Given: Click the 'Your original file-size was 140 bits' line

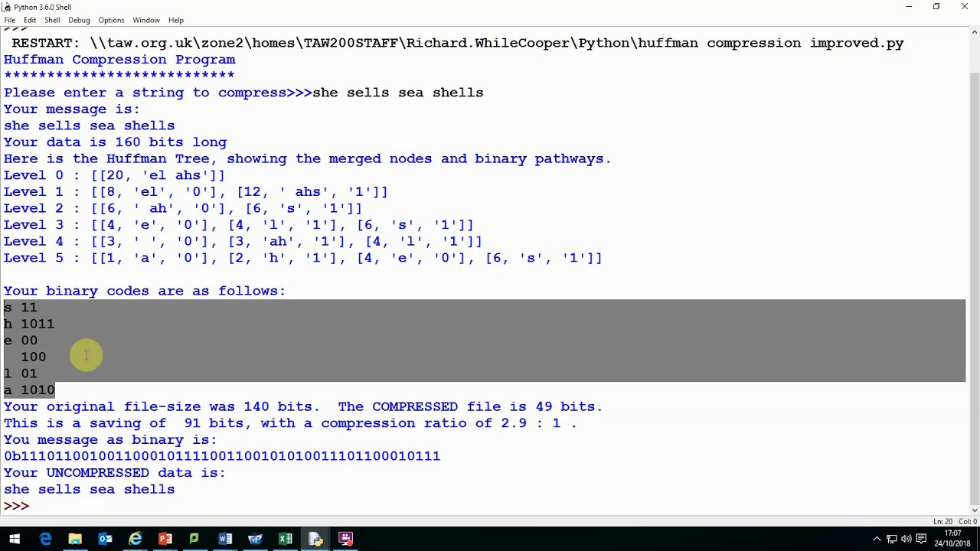Looking at the screenshot, I should (x=303, y=406).
